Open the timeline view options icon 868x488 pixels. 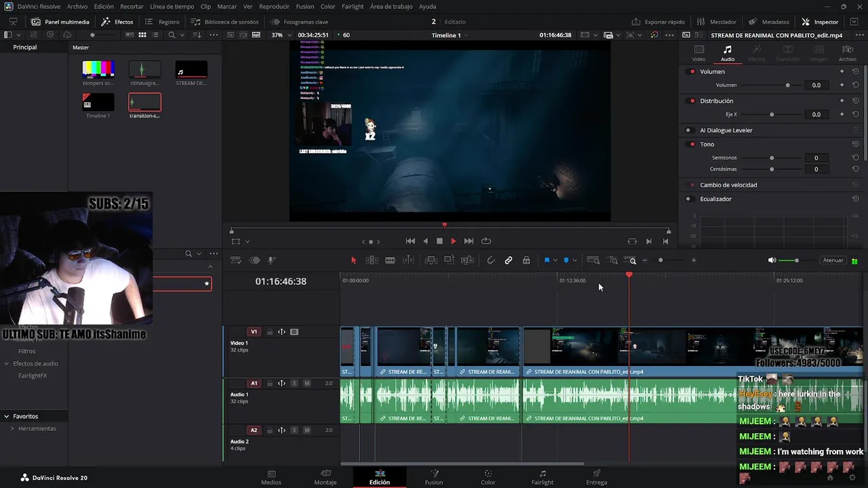pyautogui.click(x=236, y=260)
